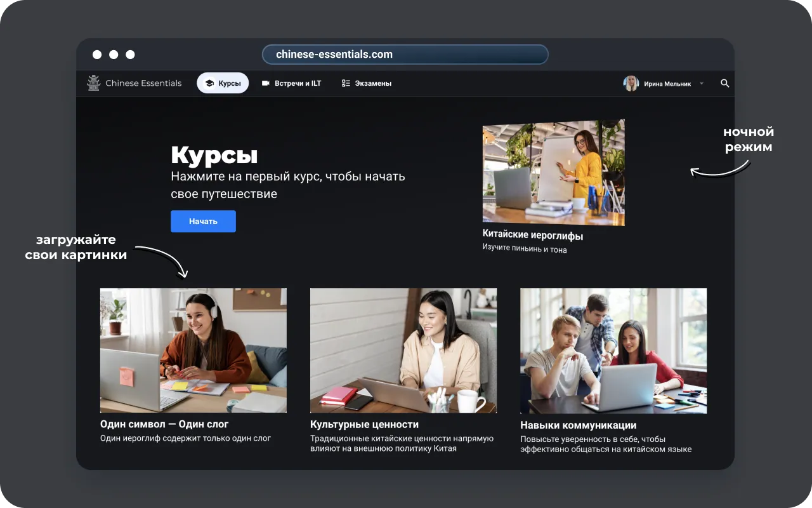The width and height of the screenshot is (812, 508).
Task: Expand the user menu dropdown arrow
Action: (702, 83)
